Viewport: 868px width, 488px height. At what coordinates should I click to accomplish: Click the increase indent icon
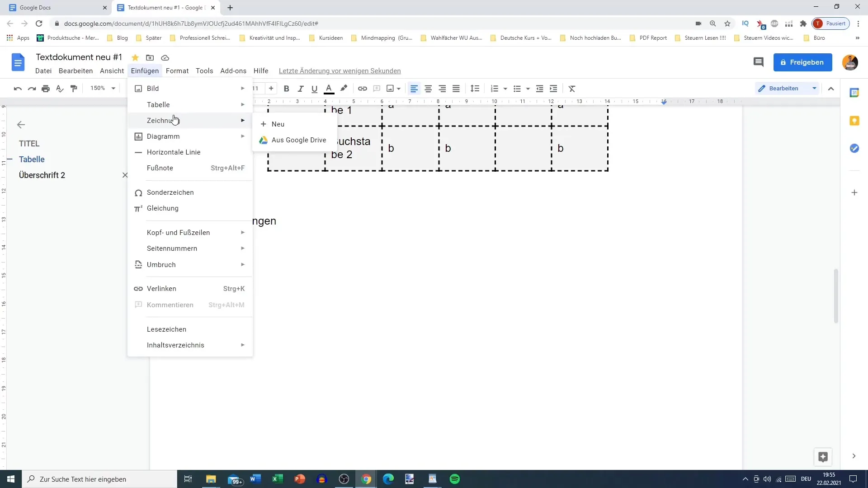coord(553,88)
